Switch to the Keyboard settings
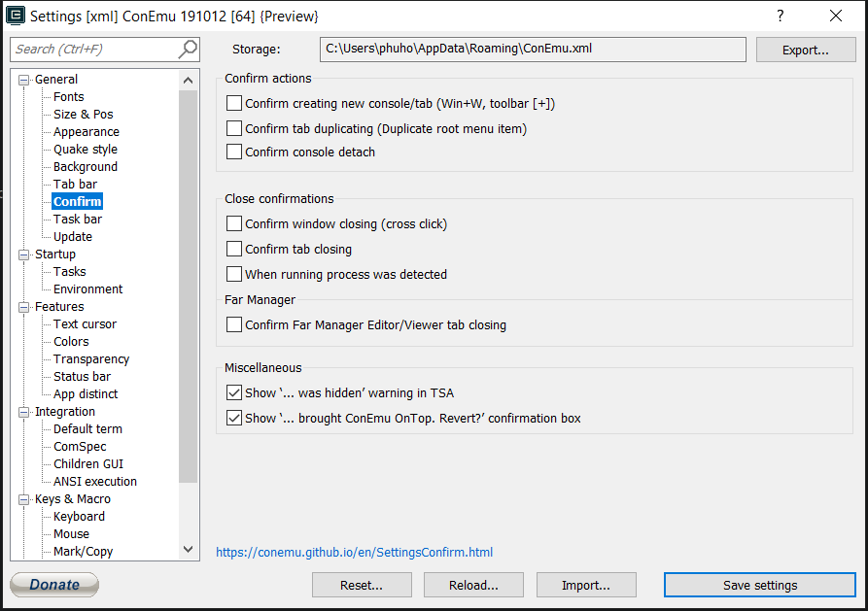Screen dimensions: 868x611 76,516
